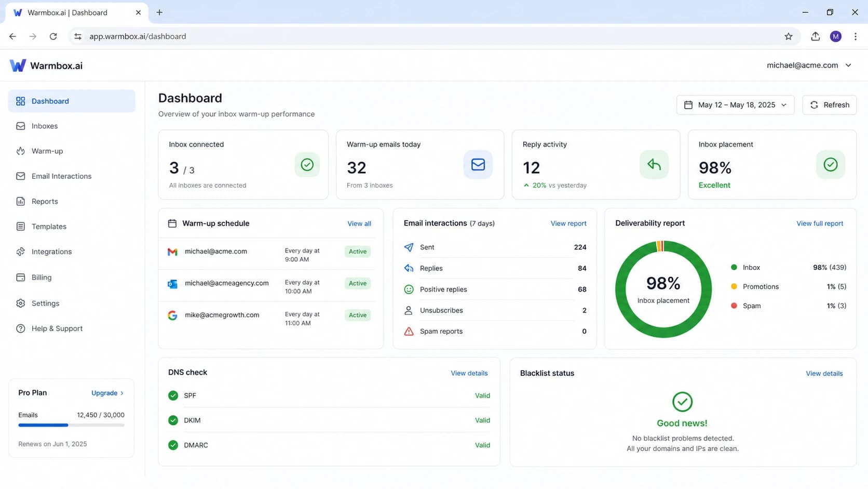Click the Active badge for mike@acmegrowth.com
The height and width of the screenshot is (489, 868).
tap(358, 315)
